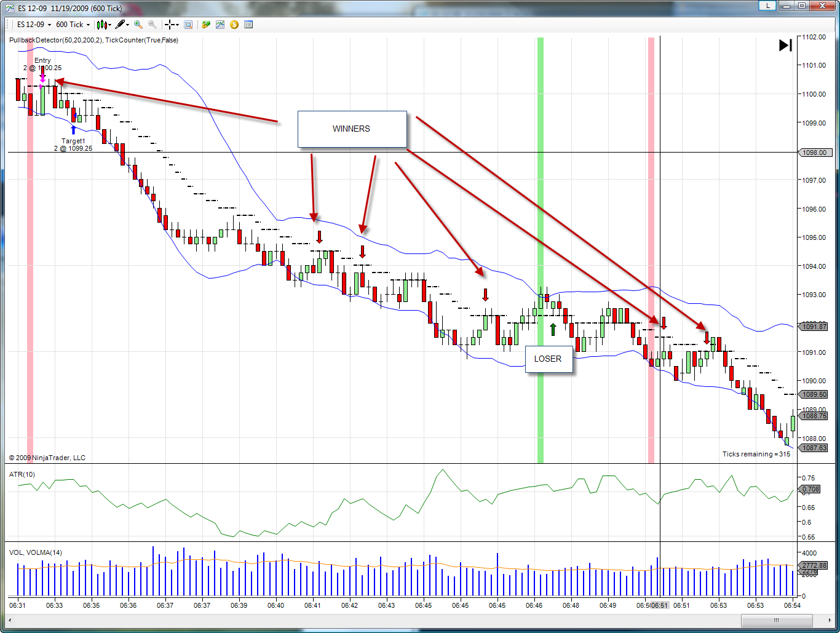Click the 4000 volume axis label
This screenshot has width=840, height=633.
coord(810,553)
